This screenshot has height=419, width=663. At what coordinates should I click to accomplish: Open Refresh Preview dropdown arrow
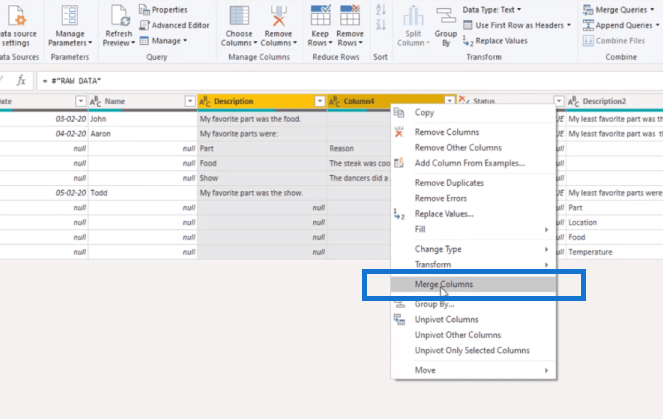pyautogui.click(x=133, y=43)
